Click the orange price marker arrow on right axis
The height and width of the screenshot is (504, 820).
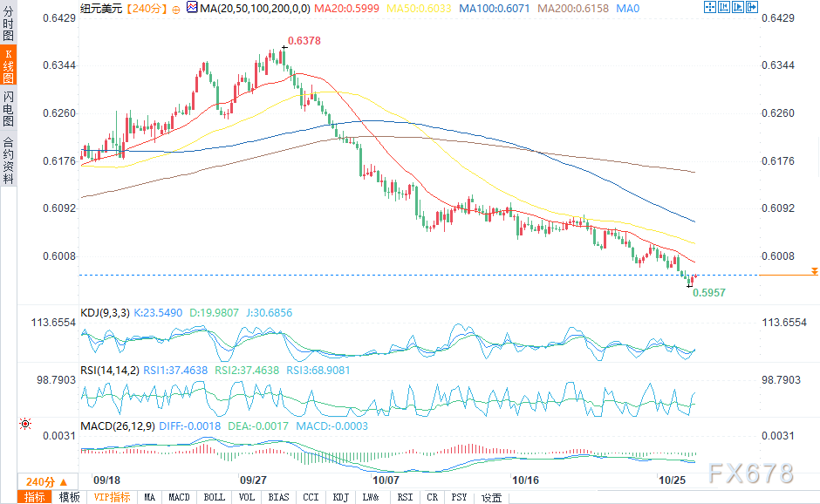coord(813,272)
